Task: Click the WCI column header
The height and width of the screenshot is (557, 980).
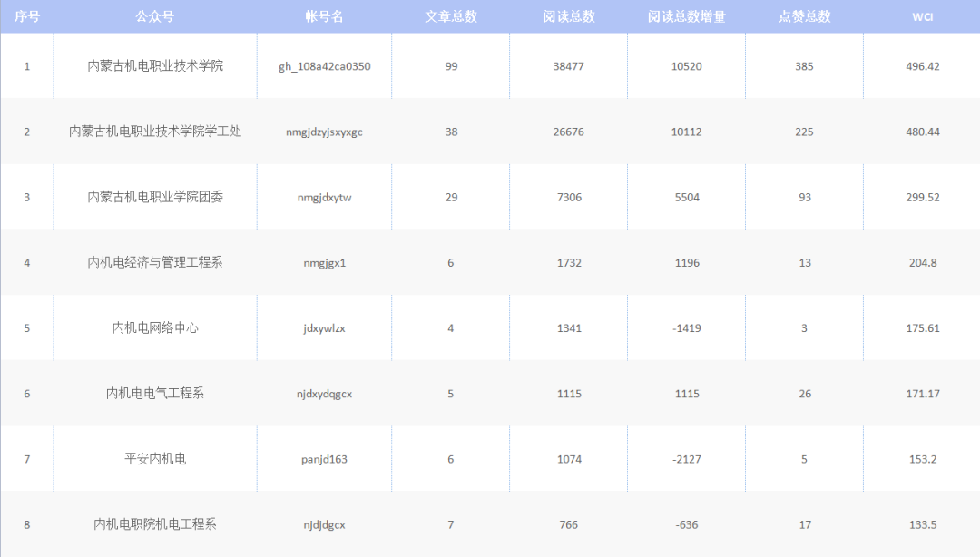Action: pyautogui.click(x=922, y=16)
